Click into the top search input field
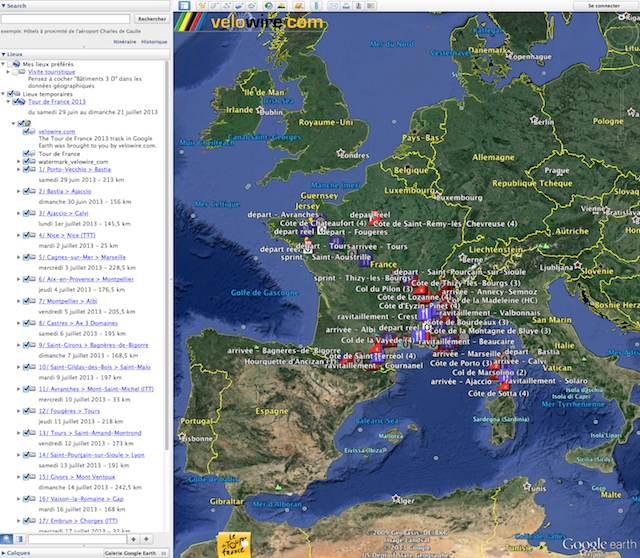 (x=65, y=19)
